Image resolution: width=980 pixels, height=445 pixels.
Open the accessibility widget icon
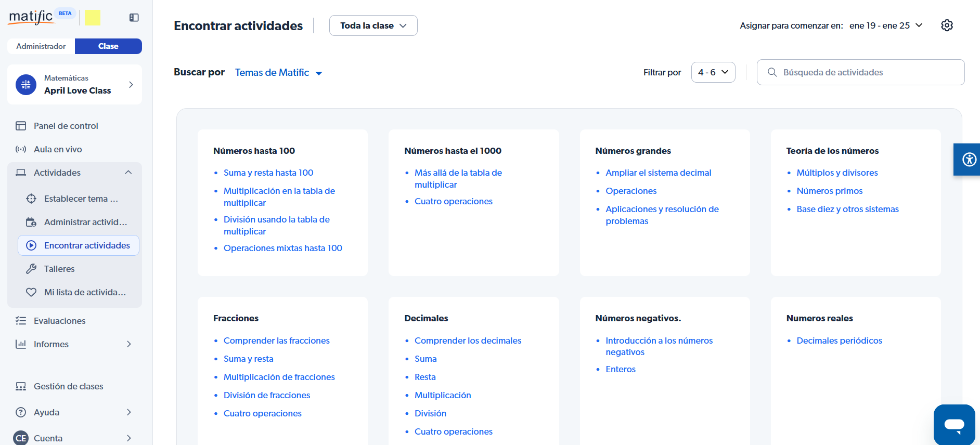[969, 159]
